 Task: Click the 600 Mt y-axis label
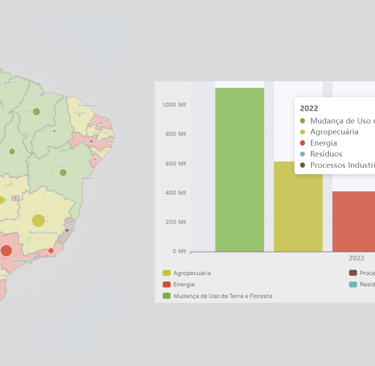pyautogui.click(x=176, y=163)
